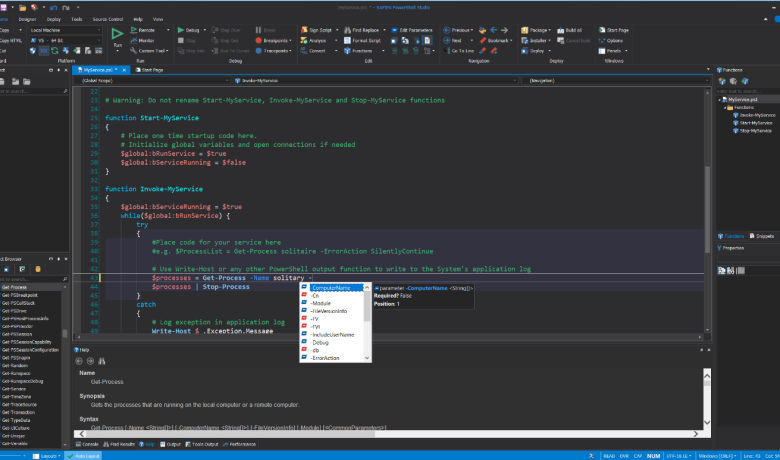Image resolution: width=780 pixels, height=460 pixels.
Task: Run the script with the green Run arrow
Action: pos(117,34)
